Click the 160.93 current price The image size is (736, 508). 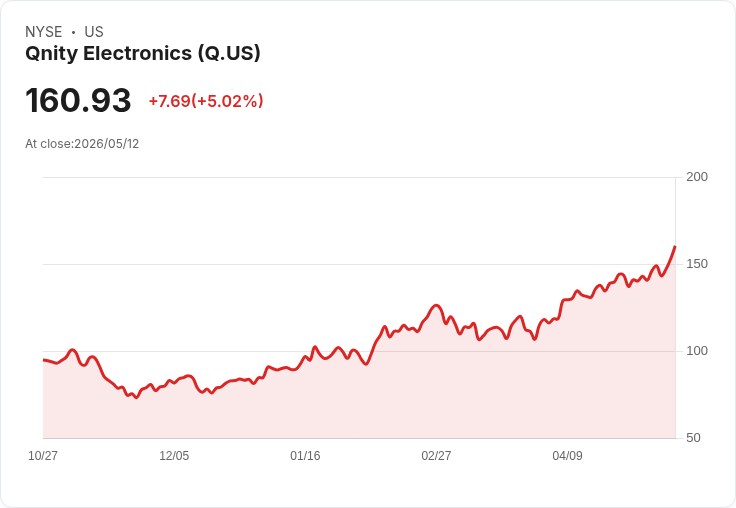78,100
